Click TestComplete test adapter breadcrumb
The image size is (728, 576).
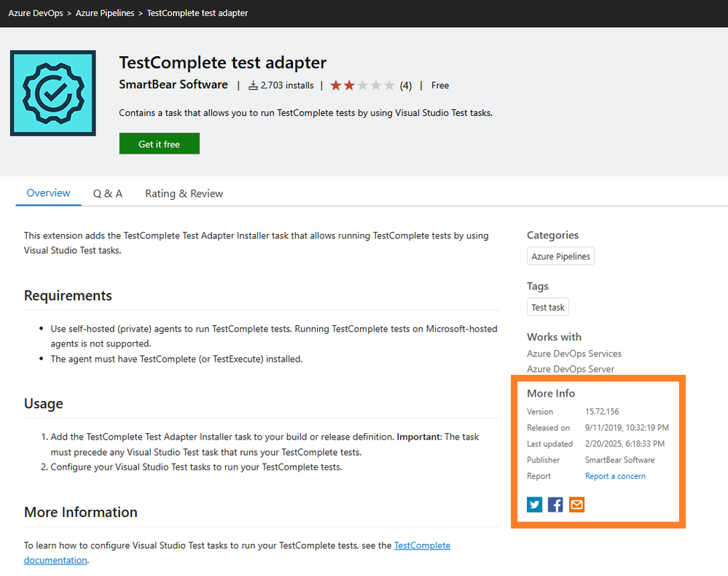[197, 13]
